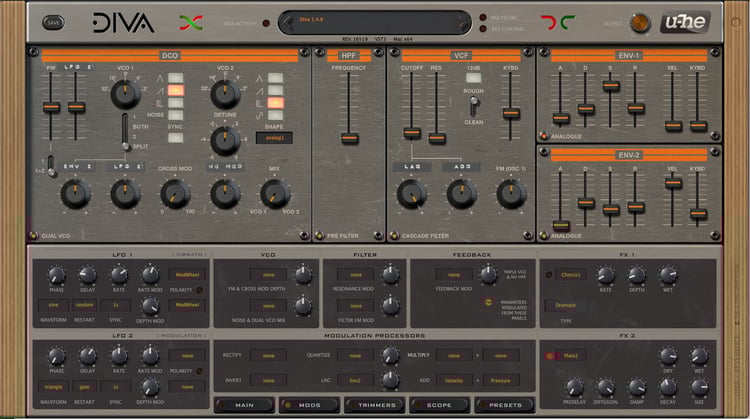The height and width of the screenshot is (419, 750).
Task: Click the next preset arrow in display
Action: (x=463, y=22)
